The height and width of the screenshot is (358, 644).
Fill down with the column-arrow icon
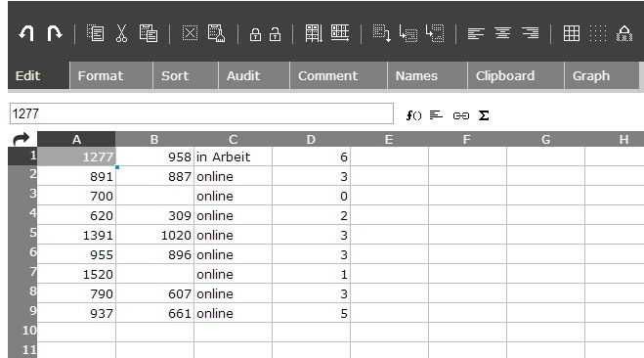(314, 33)
